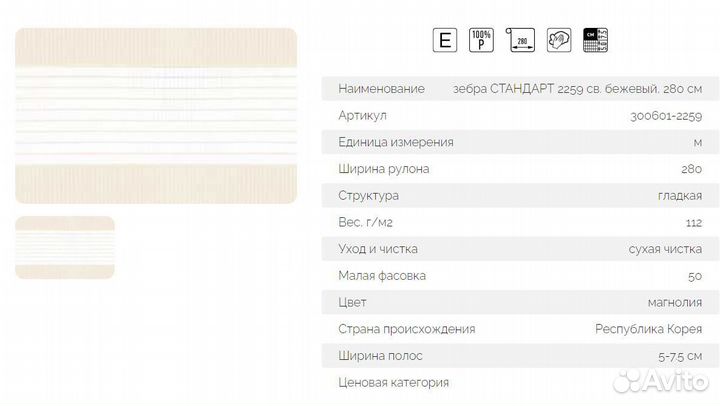Click the article number 300601-2259

(666, 116)
